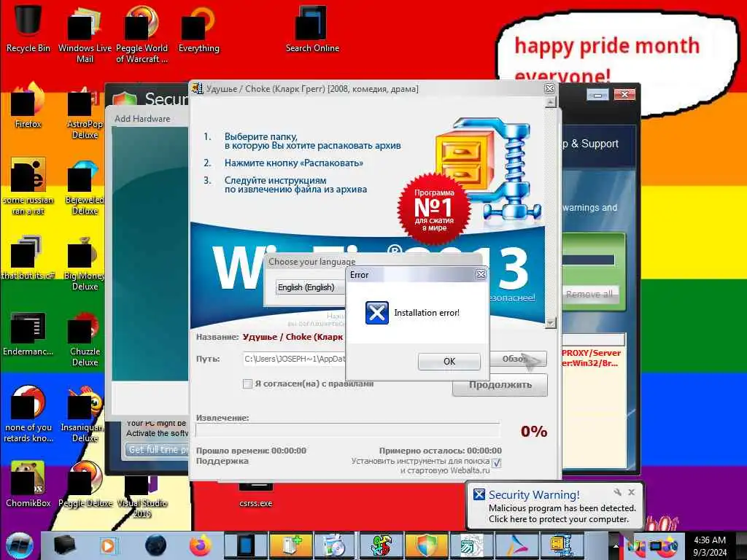The width and height of the screenshot is (747, 560).
Task: Click the 'Поддержка' support link
Action: coord(222,461)
